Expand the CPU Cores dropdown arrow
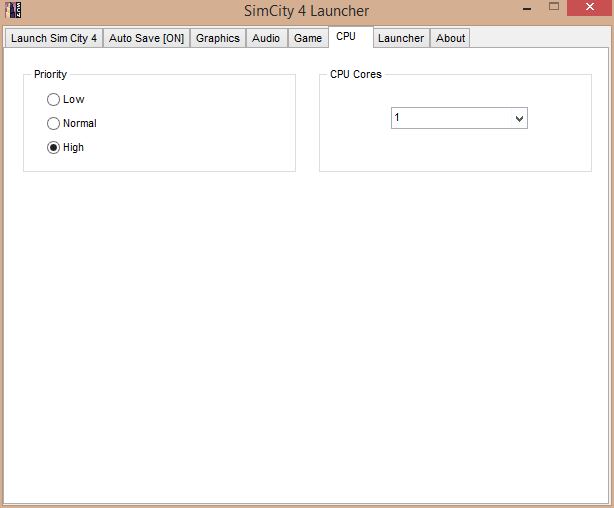The width and height of the screenshot is (614, 508). (519, 118)
